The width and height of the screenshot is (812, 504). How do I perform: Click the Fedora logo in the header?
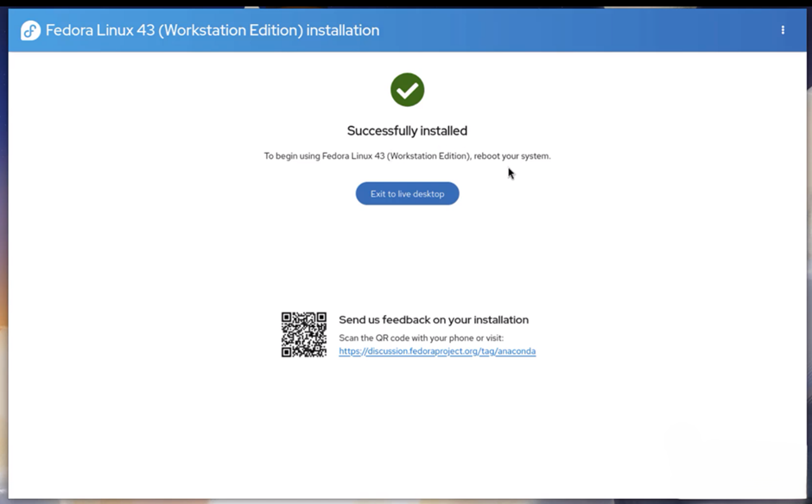(x=30, y=31)
